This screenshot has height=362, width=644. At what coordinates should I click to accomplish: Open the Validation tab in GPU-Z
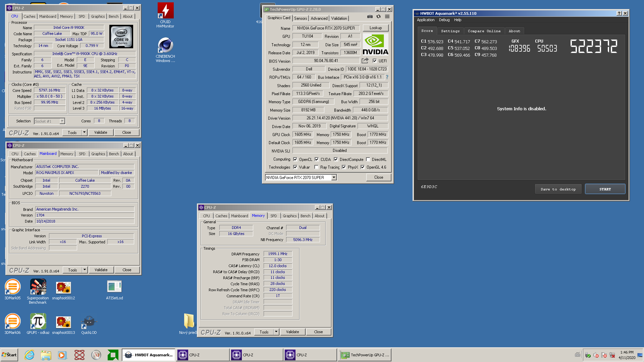[x=339, y=18]
